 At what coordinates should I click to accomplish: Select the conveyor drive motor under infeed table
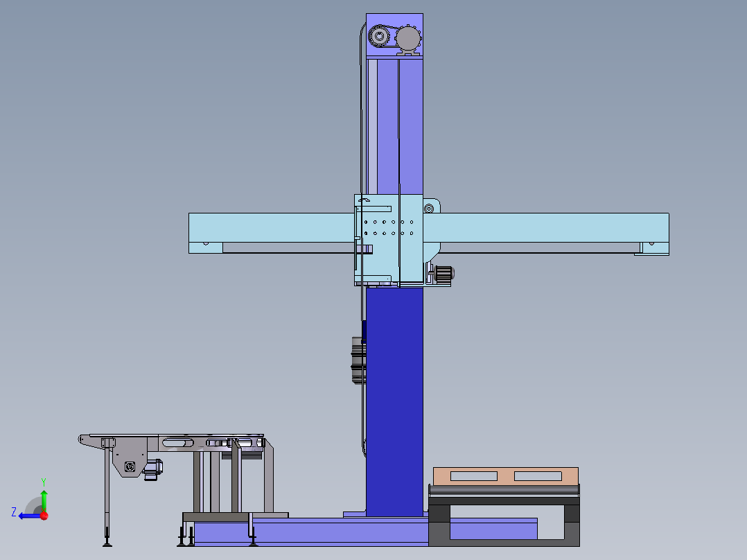click(x=153, y=469)
